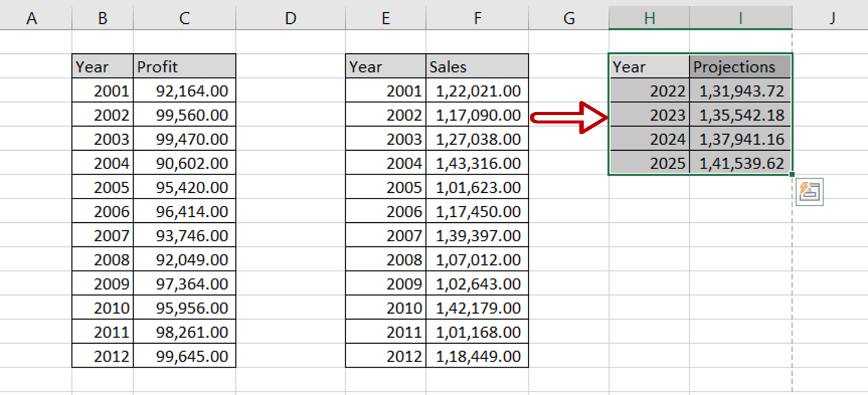Click year 2023 in projections table
This screenshot has width=868, height=395.
tap(649, 114)
